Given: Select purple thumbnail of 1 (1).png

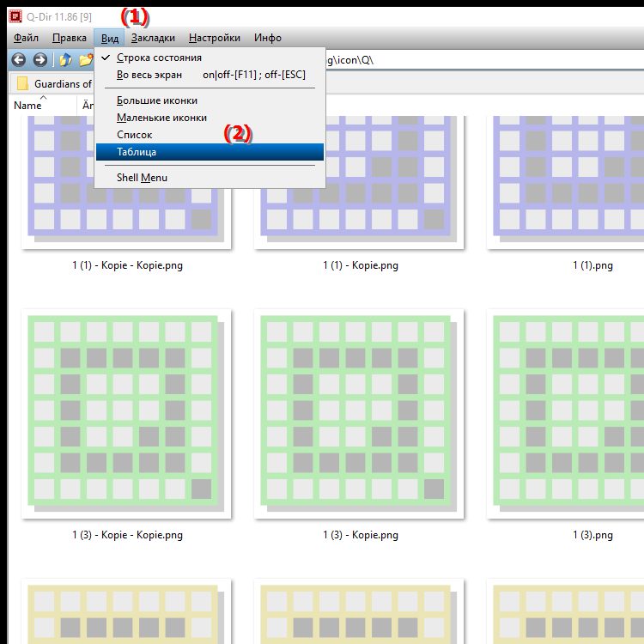Looking at the screenshot, I should (x=566, y=182).
